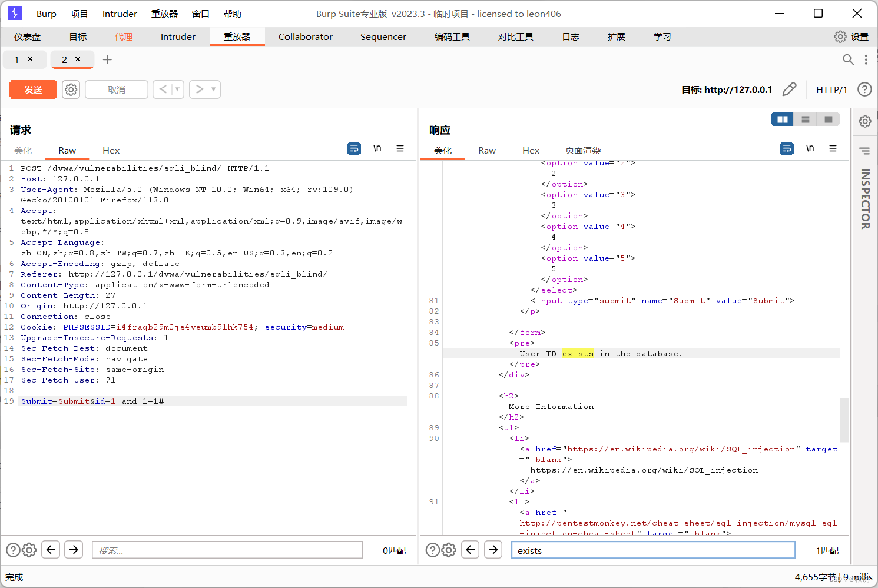Open the Intruder menu in menu bar
The width and height of the screenshot is (878, 588).
120,14
